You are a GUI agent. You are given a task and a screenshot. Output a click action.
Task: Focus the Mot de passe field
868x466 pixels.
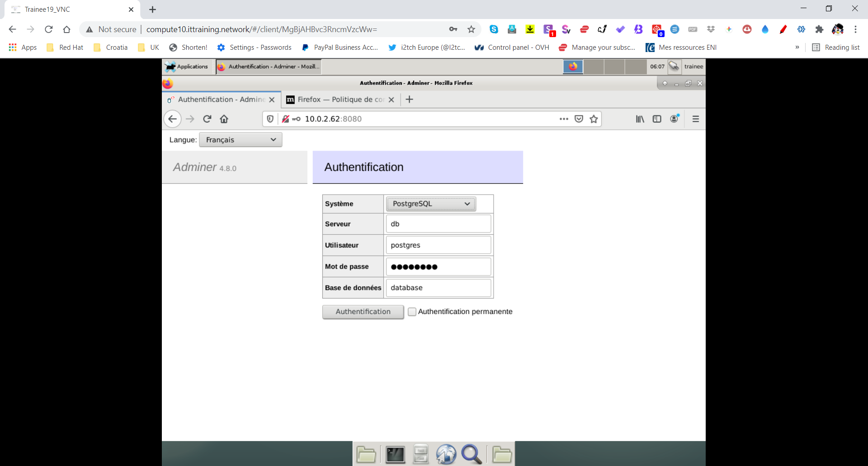438,266
